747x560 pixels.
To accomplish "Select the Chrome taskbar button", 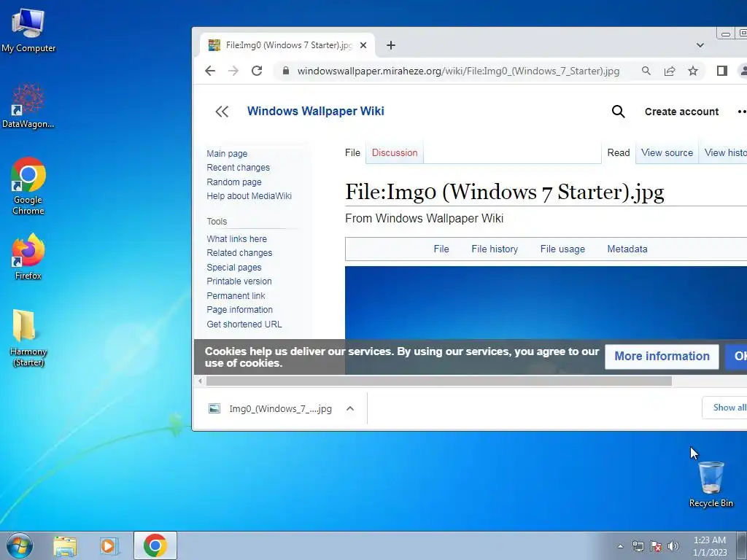I will click(x=155, y=545).
